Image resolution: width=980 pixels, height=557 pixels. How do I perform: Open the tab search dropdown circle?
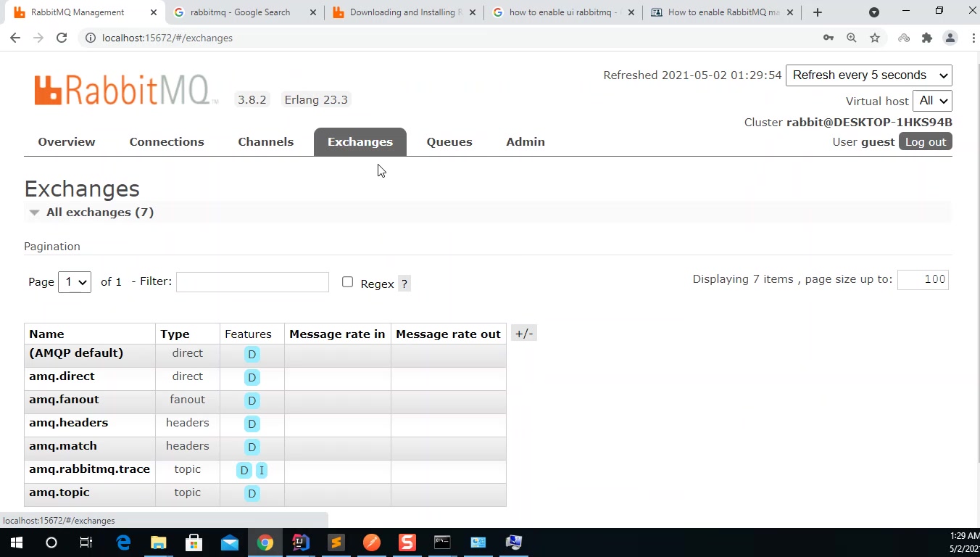[874, 12]
